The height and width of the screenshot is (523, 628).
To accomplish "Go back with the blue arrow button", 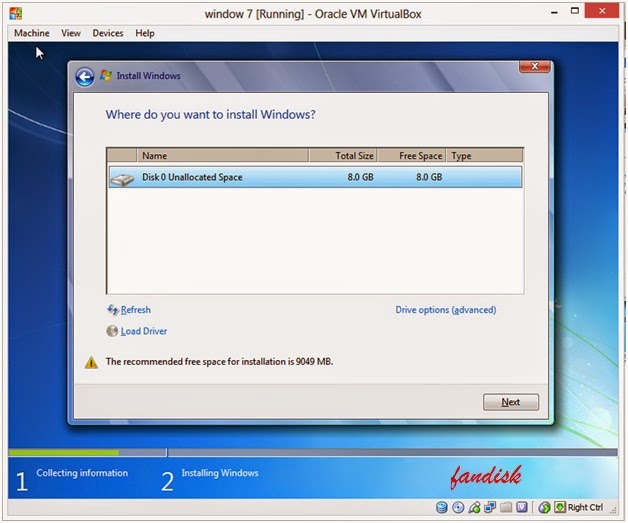I will click(x=85, y=76).
